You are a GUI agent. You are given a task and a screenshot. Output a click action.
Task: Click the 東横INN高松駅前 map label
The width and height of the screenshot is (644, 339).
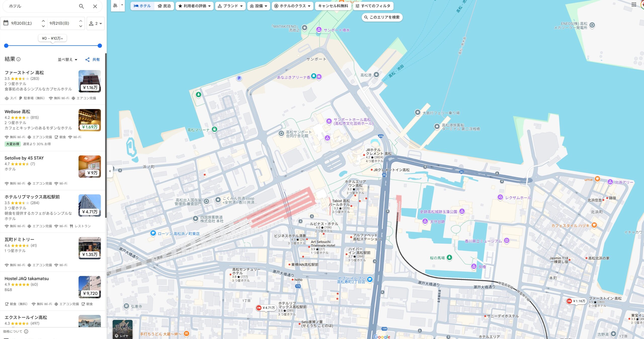tap(305, 265)
